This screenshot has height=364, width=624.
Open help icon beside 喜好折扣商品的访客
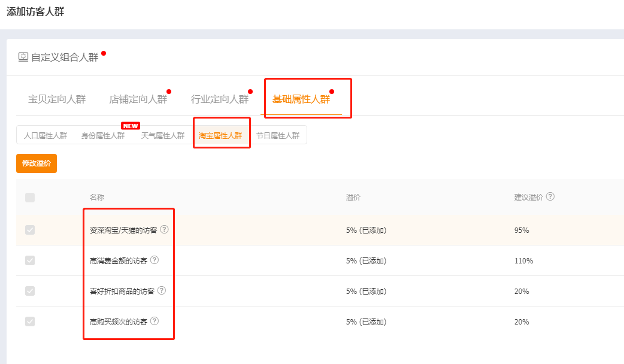162,291
